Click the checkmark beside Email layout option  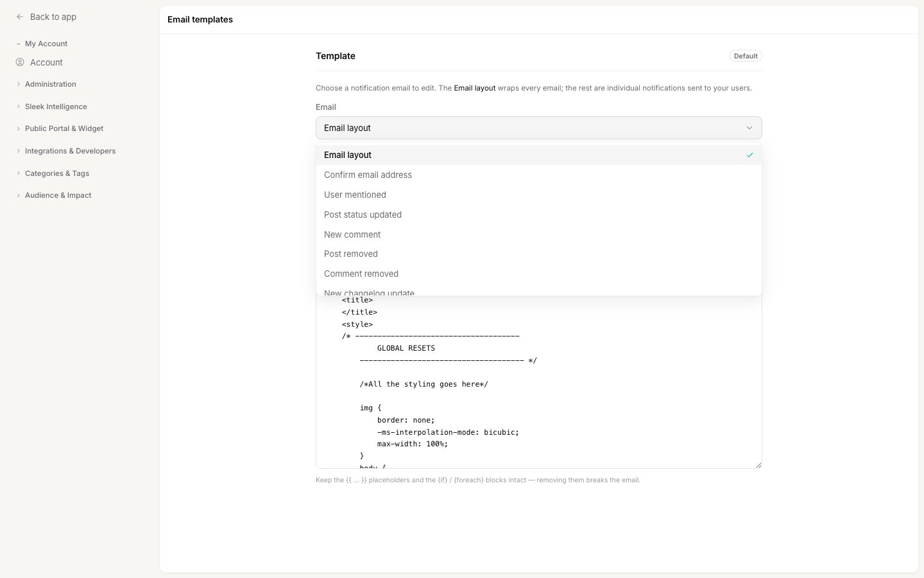[x=749, y=155]
